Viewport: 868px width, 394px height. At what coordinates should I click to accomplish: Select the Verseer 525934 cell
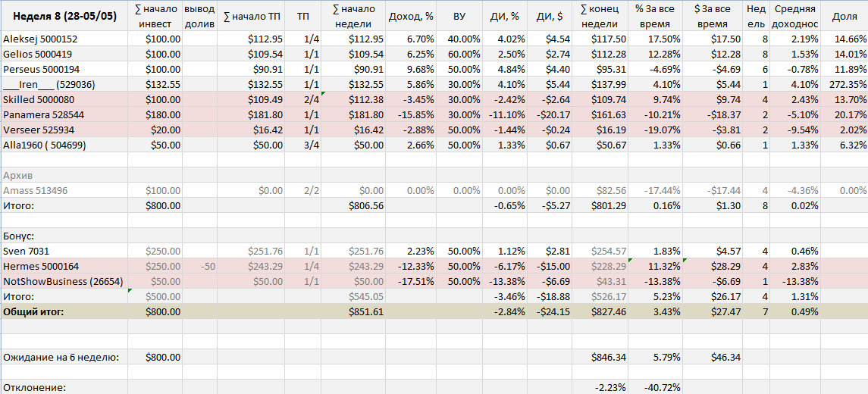(39, 130)
